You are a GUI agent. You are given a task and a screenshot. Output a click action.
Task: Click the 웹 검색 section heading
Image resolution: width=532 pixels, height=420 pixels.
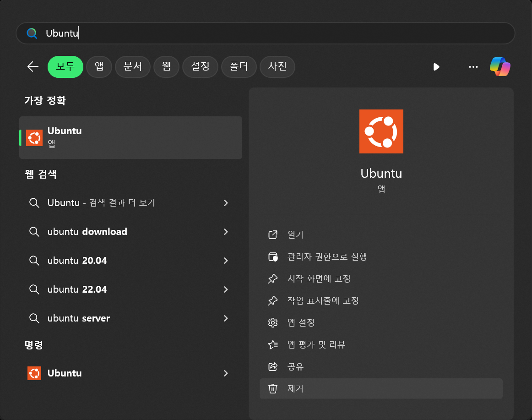[41, 174]
